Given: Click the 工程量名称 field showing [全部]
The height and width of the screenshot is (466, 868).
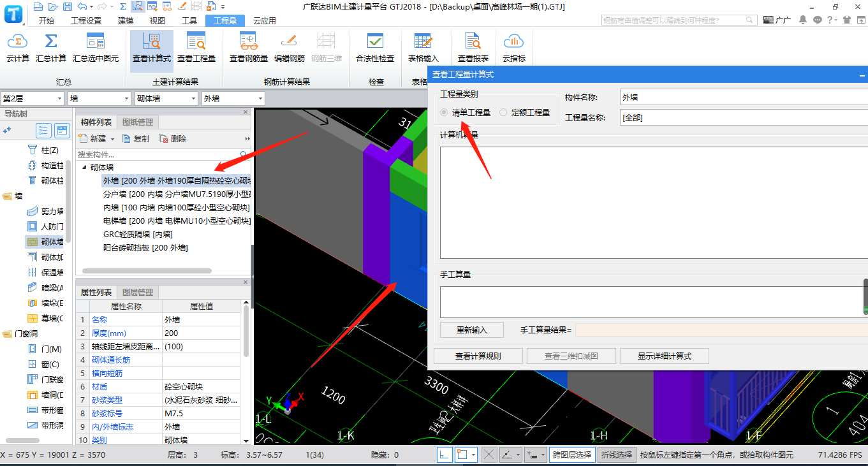Looking at the screenshot, I should [744, 118].
